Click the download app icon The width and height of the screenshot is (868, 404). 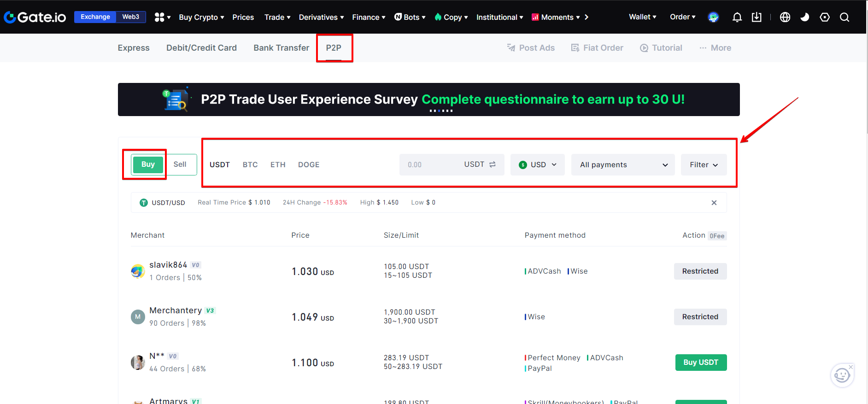757,17
